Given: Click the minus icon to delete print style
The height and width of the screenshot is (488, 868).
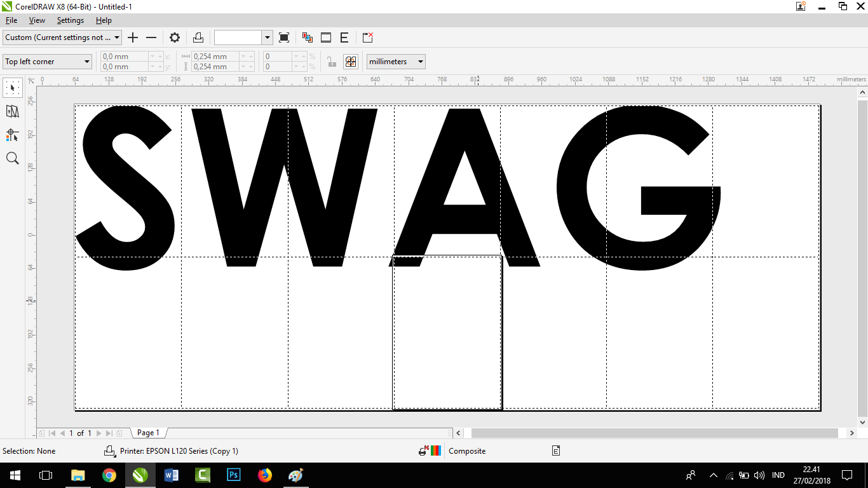Looking at the screenshot, I should [151, 37].
